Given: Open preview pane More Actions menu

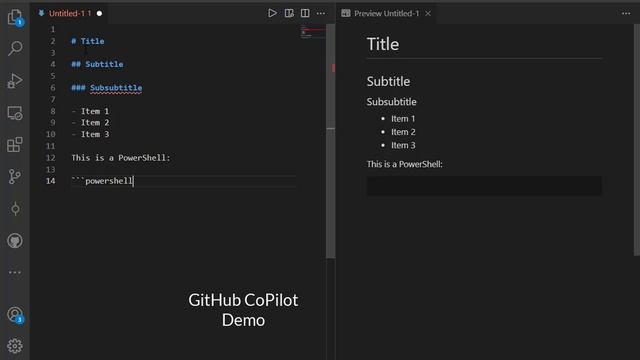Looking at the screenshot, I should 626,13.
